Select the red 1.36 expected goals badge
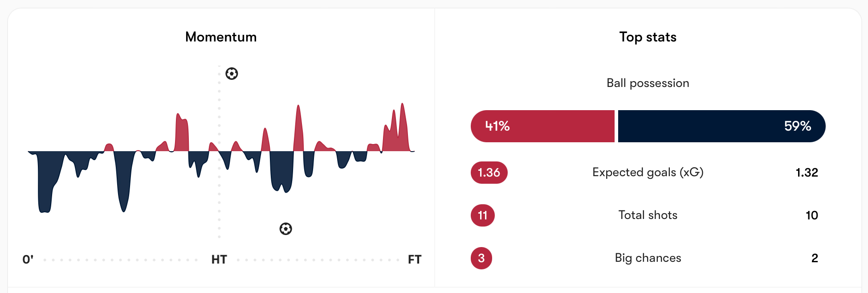 point(489,173)
